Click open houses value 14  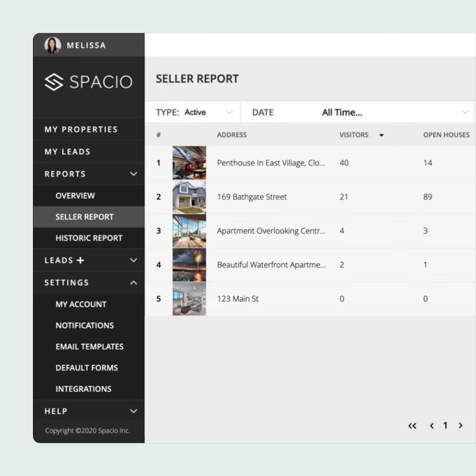pos(428,163)
